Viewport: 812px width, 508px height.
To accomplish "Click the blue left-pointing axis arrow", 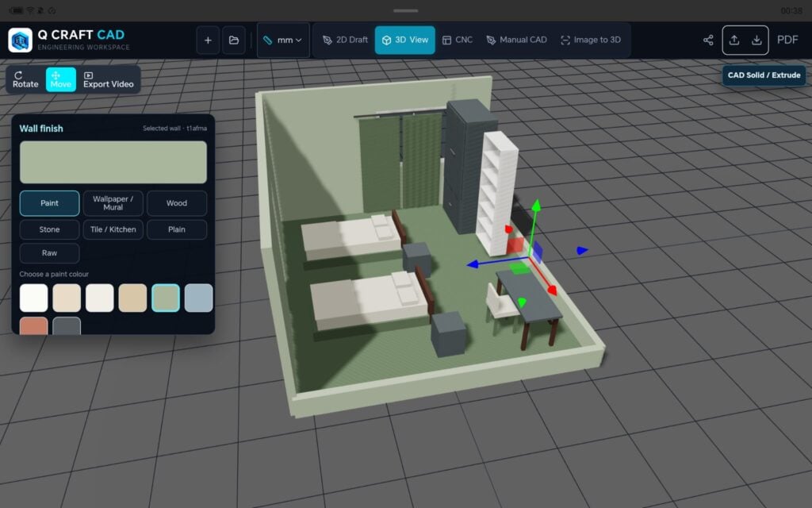I will [473, 264].
